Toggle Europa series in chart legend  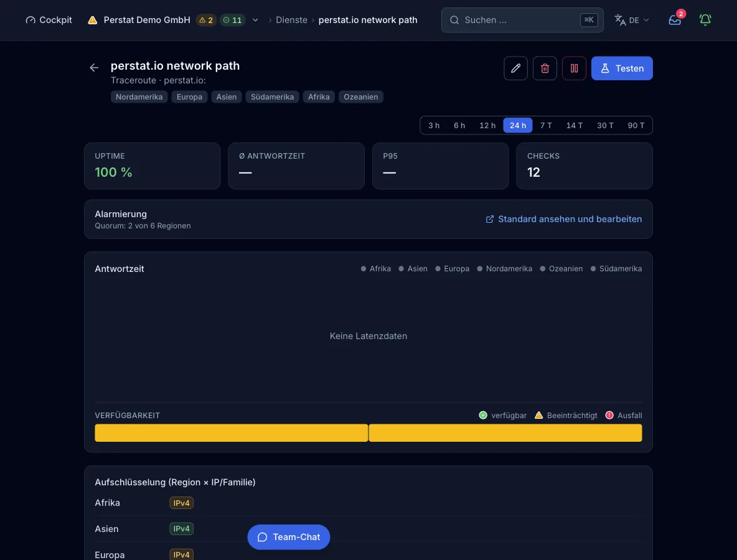[452, 269]
